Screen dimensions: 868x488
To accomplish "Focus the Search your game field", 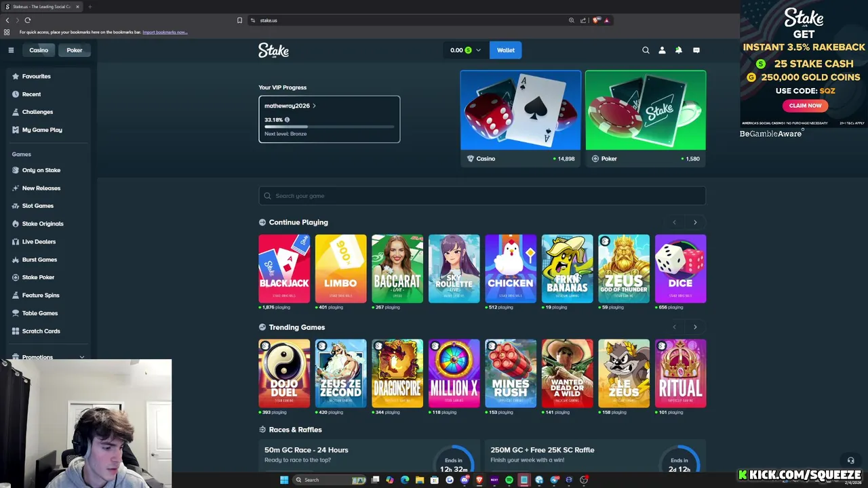I will (482, 196).
